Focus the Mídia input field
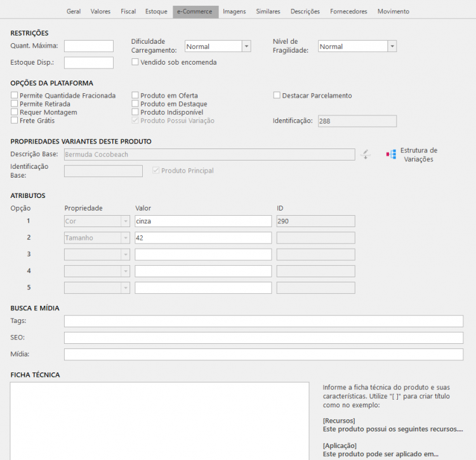 pyautogui.click(x=263, y=355)
